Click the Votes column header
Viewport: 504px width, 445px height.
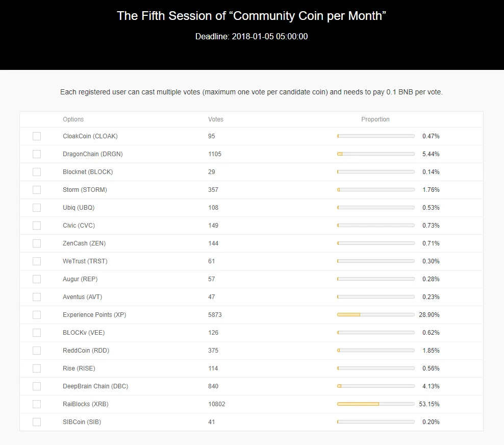tap(216, 119)
